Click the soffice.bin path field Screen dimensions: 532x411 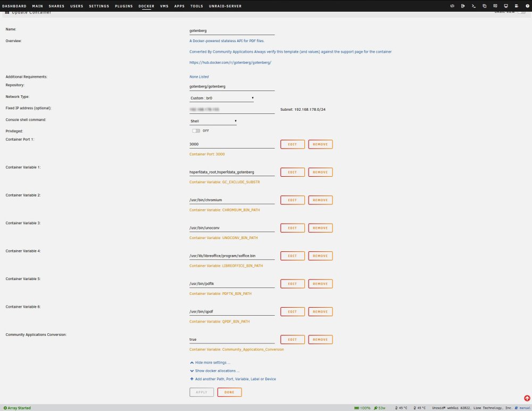232,256
